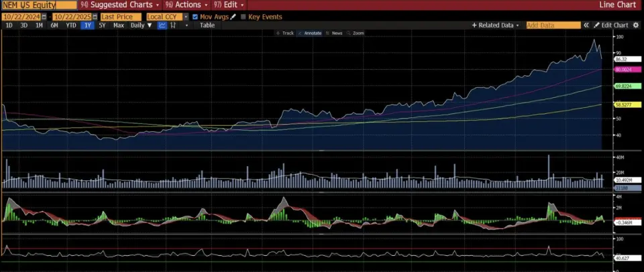Screen dimensions: 644x272
Task: Click the Add Data input field
Action: [553, 25]
